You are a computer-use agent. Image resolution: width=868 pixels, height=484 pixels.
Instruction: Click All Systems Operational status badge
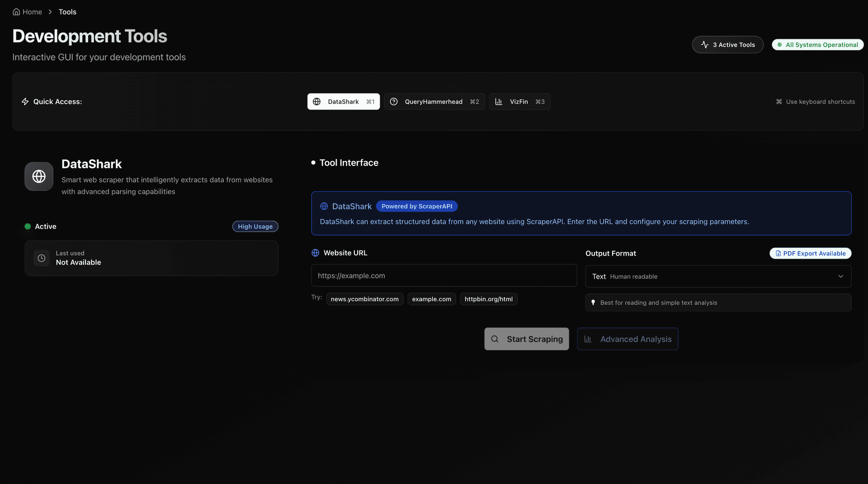(817, 44)
